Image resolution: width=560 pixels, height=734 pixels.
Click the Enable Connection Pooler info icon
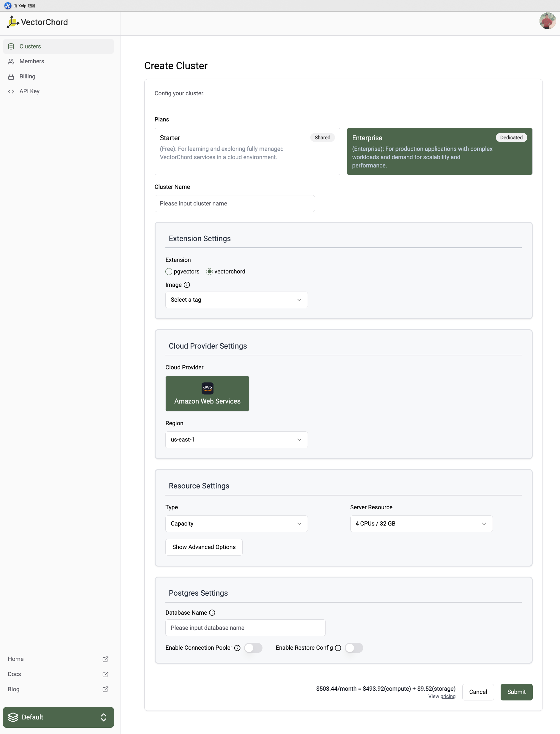point(237,648)
